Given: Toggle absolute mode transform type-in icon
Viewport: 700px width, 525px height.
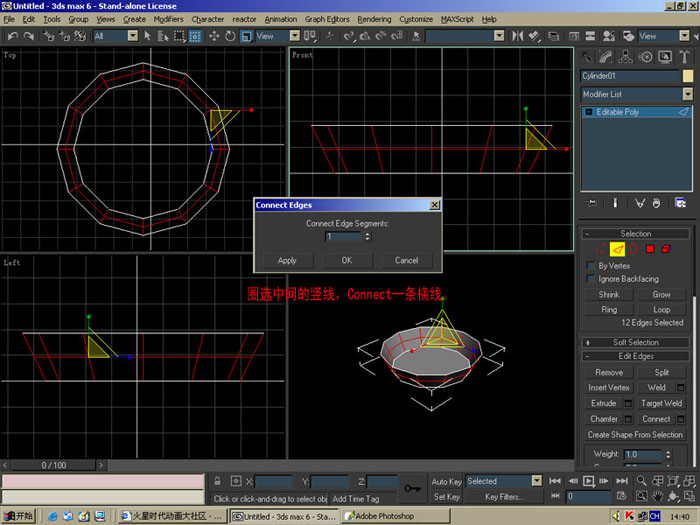Looking at the screenshot, I should pos(236,481).
